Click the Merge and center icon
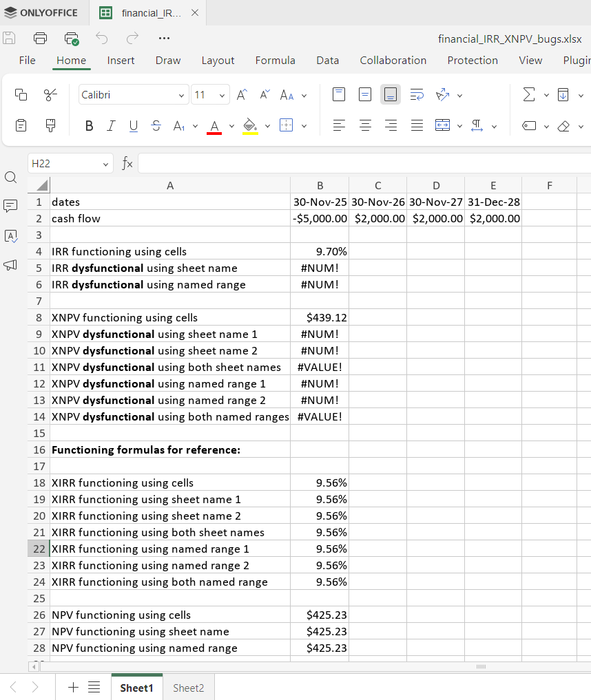Screen dimensions: 591x700 (x=443, y=126)
